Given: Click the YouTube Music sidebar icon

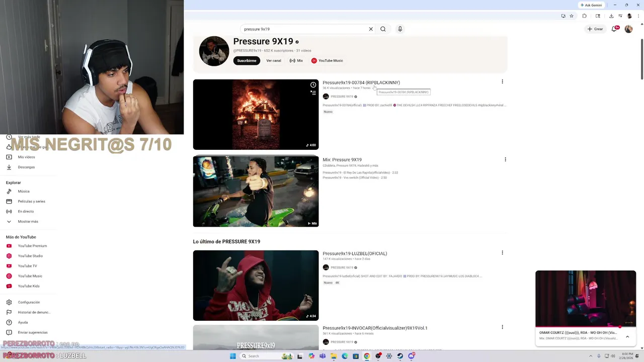Looking at the screenshot, I should (9, 276).
